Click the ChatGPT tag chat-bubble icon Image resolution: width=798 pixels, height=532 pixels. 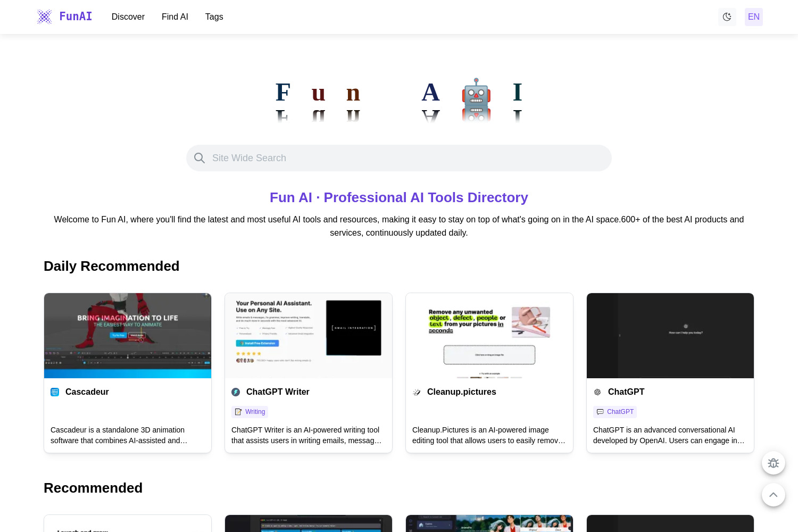600,412
